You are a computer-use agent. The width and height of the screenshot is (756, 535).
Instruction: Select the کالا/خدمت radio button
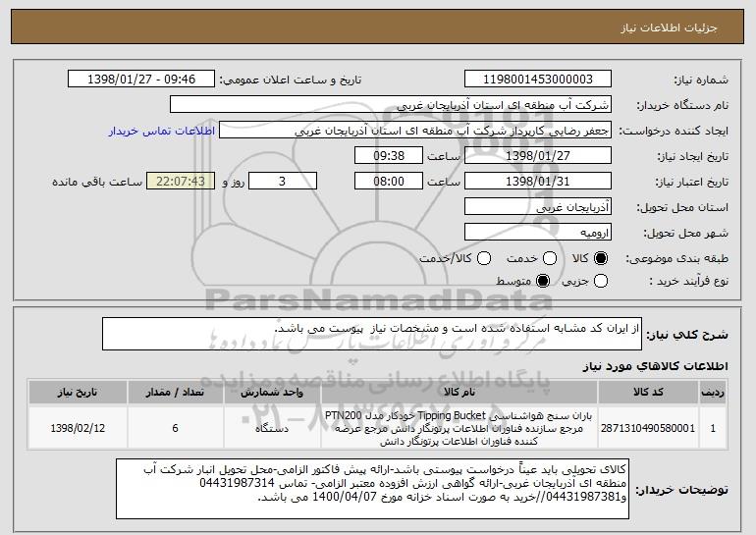484,259
